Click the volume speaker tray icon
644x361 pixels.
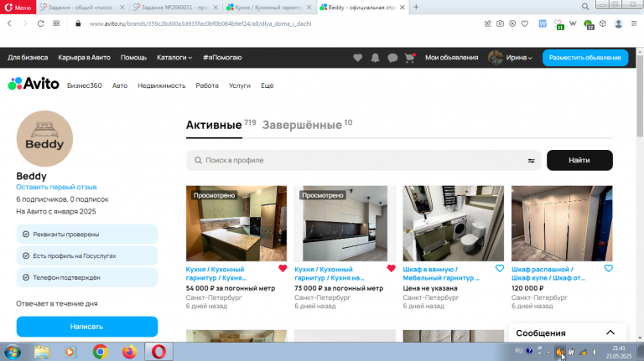[x=595, y=352]
